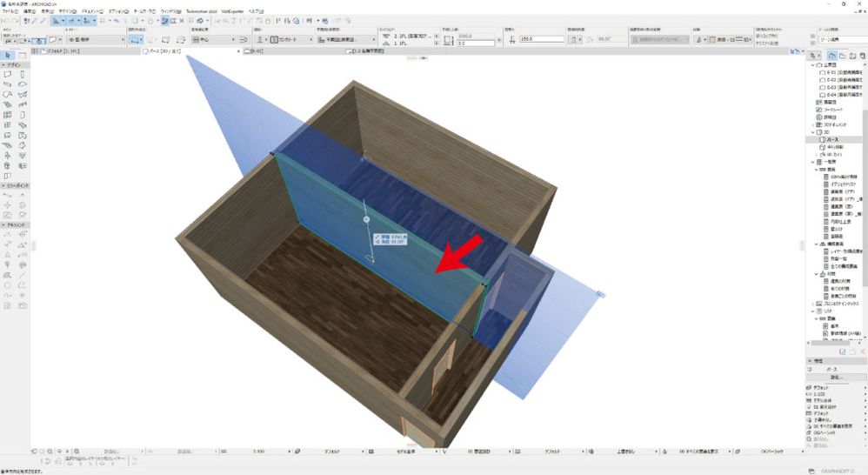Select the Shell tool in the Design toolbox
This screenshot has width=868, height=475.
[x=22, y=95]
